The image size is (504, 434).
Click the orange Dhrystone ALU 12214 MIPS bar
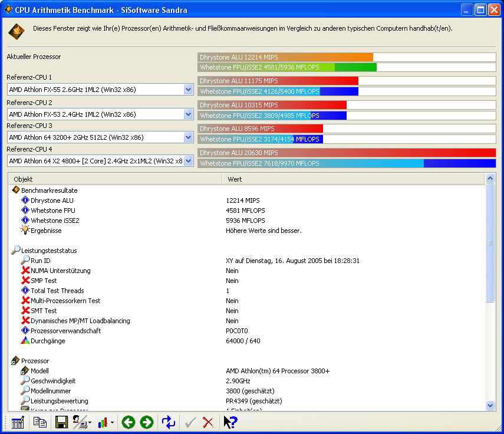(x=285, y=57)
